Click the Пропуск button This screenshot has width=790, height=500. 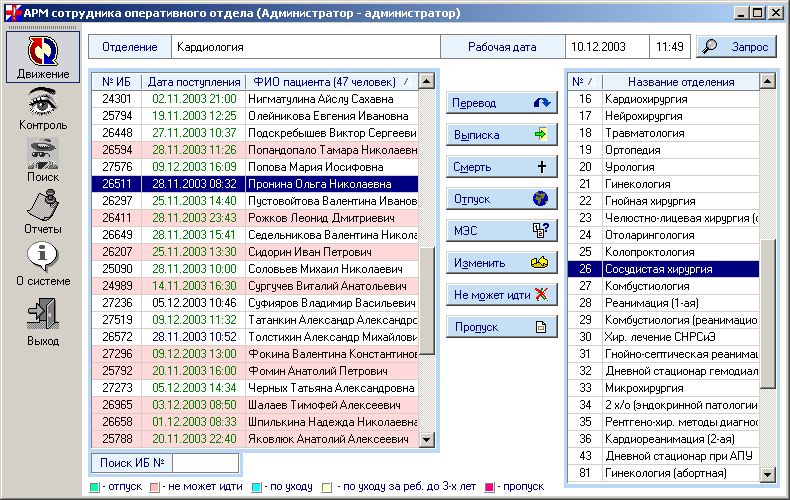(502, 327)
